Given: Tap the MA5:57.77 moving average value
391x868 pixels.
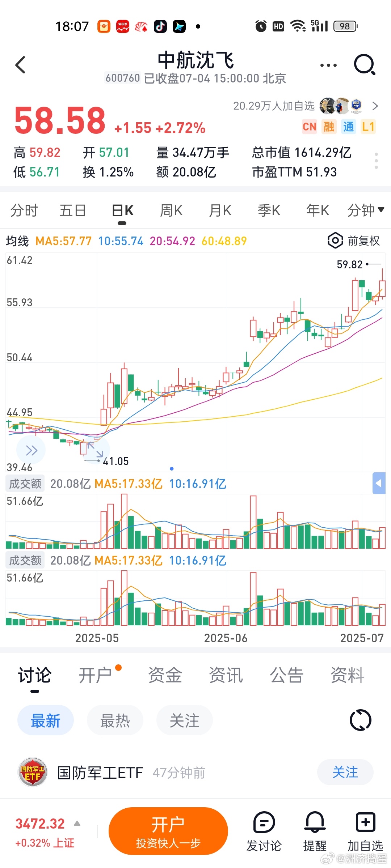Looking at the screenshot, I should coord(64,241).
